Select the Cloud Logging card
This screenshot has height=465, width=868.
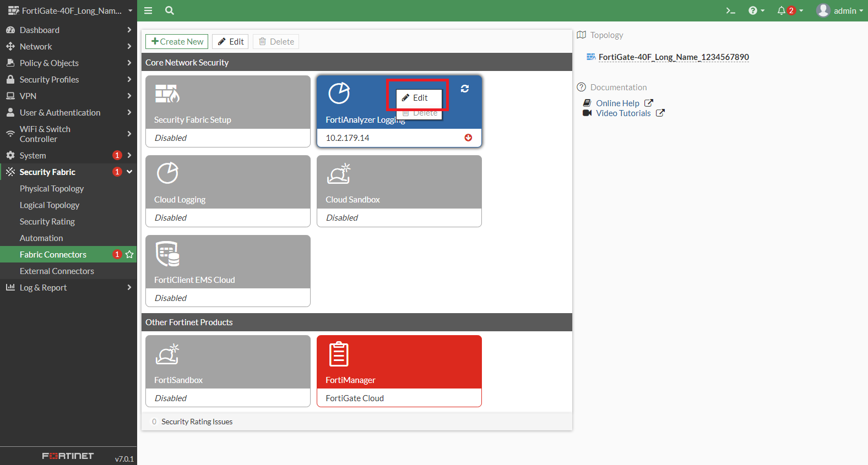tap(228, 191)
